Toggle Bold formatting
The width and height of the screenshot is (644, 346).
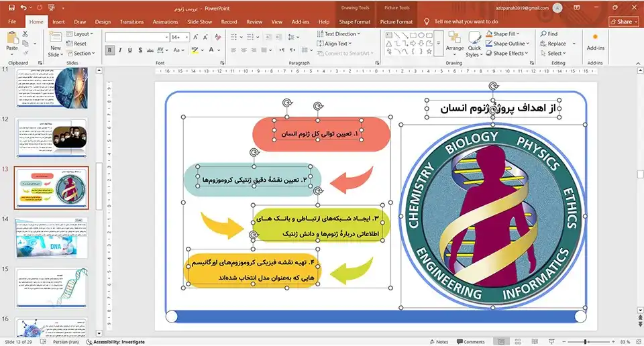(x=109, y=50)
